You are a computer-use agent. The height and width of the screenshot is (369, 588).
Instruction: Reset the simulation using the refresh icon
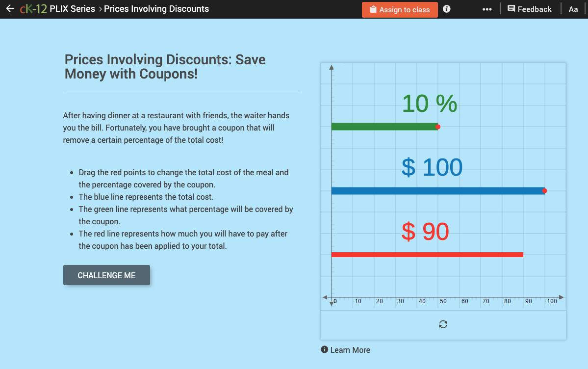(443, 324)
